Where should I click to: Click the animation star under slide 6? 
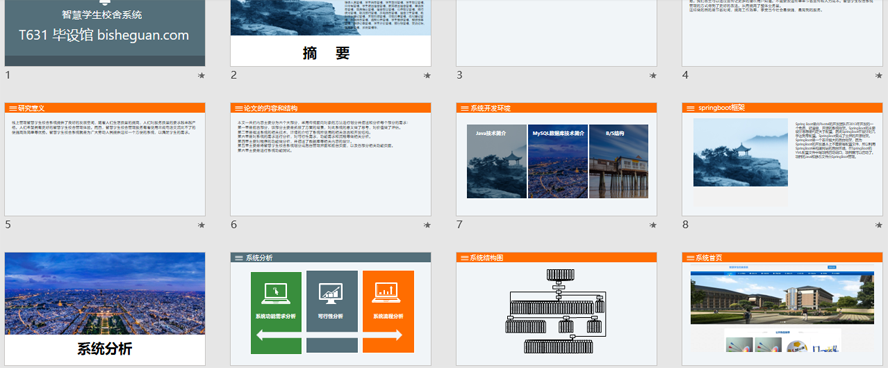click(427, 225)
